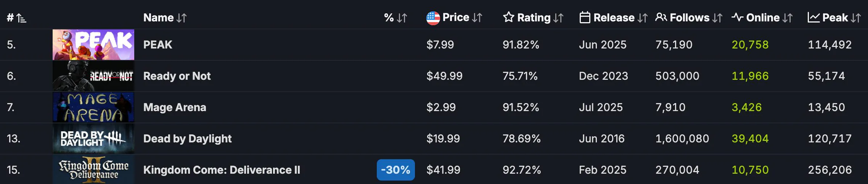Open Kingdom Come Deliverance II thumbnail
The image size is (868, 184).
(x=93, y=170)
